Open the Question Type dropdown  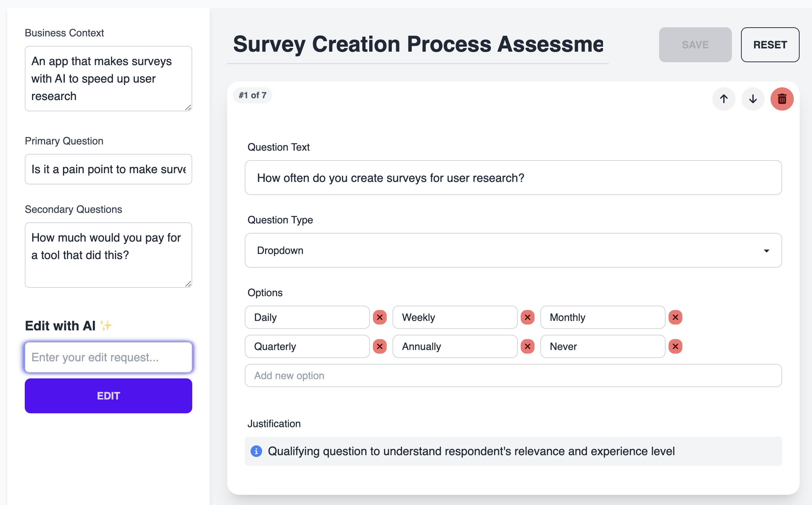pyautogui.click(x=513, y=250)
